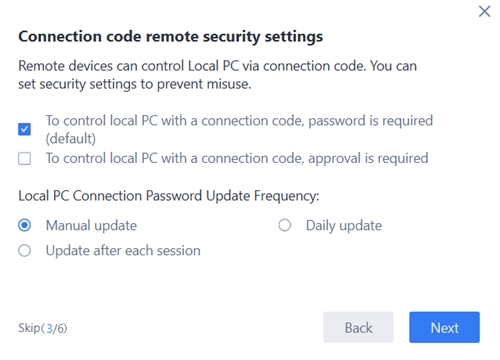500x360 pixels.
Task: Click the 'Update after each session' text
Action: click(123, 251)
